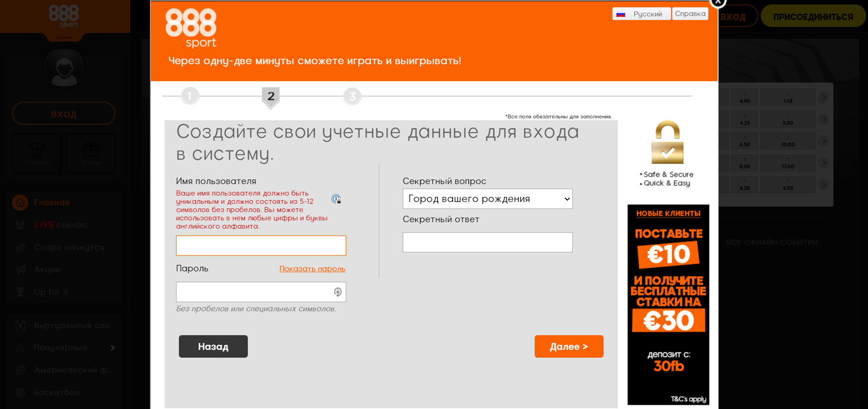868x409 pixels.
Task: Open the Справка help button
Action: coord(690,14)
